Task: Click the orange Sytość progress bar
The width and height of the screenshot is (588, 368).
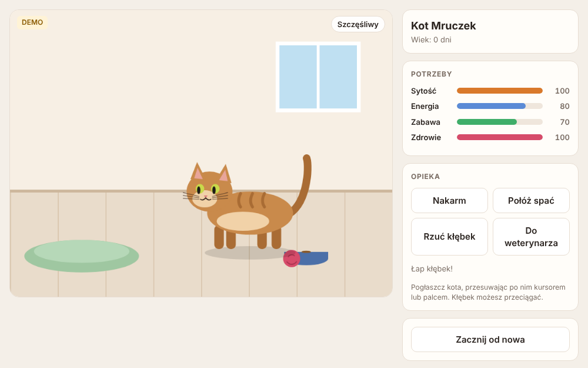Action: 499,91
